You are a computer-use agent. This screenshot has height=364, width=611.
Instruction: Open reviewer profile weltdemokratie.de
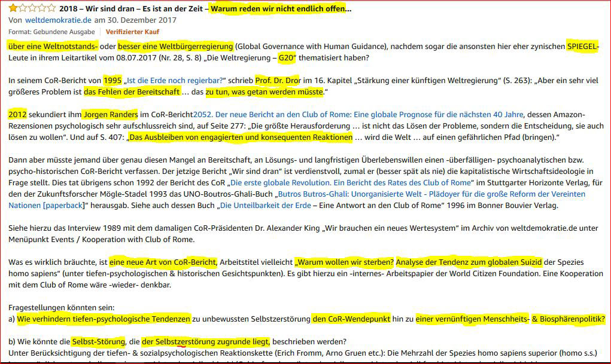(x=54, y=20)
